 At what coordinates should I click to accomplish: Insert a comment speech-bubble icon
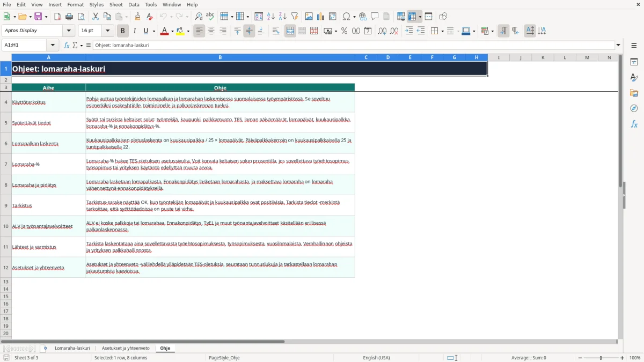pos(375,17)
